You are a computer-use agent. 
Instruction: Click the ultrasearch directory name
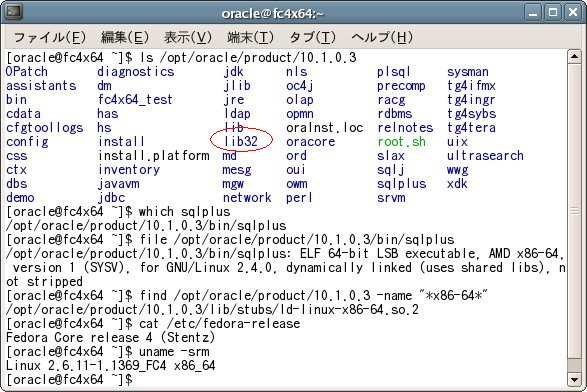485,156
